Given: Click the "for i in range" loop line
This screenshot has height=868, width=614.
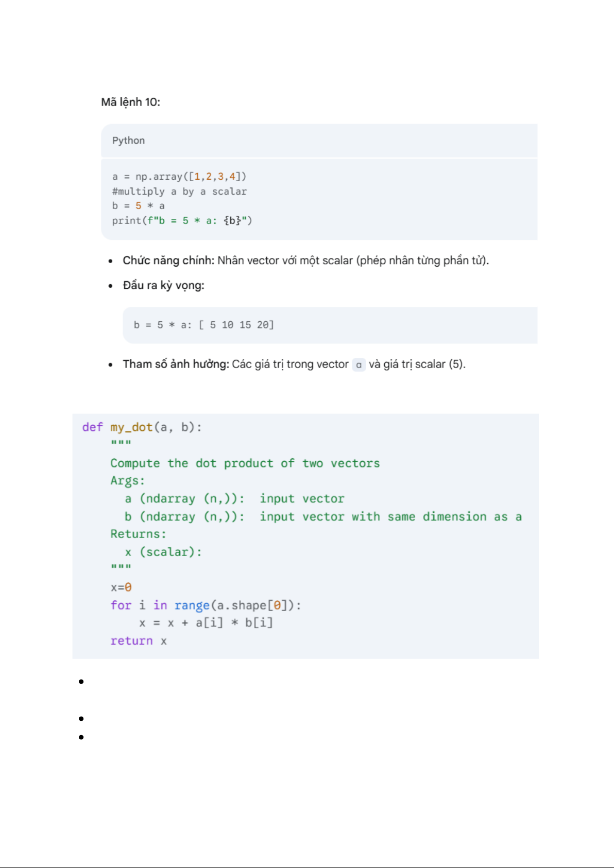Looking at the screenshot, I should (206, 605).
